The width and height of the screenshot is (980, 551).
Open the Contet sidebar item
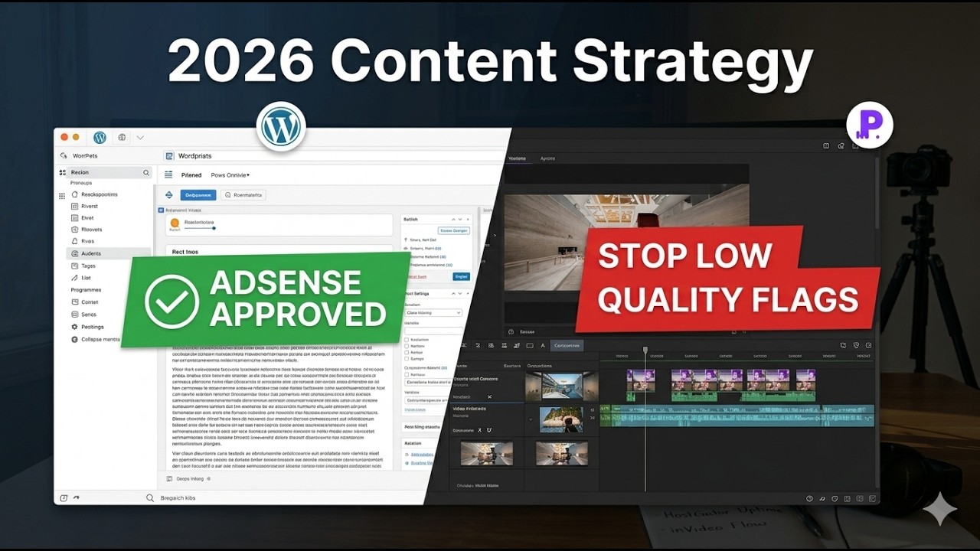(84, 302)
